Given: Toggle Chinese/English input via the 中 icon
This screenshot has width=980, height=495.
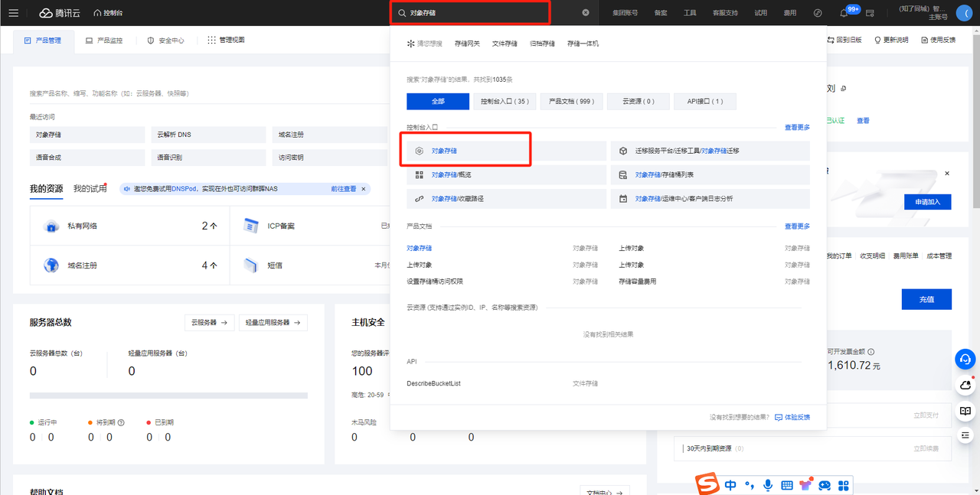Looking at the screenshot, I should click(730, 485).
